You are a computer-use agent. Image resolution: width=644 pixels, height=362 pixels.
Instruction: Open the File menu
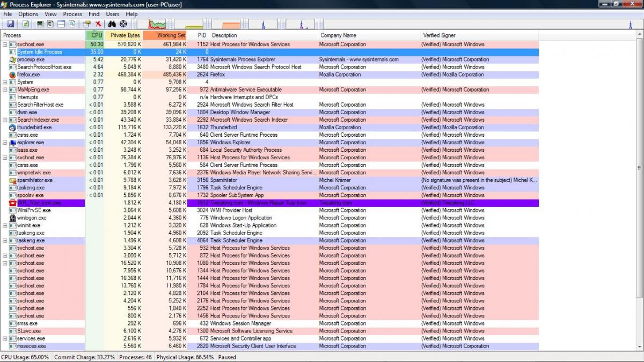[8, 14]
